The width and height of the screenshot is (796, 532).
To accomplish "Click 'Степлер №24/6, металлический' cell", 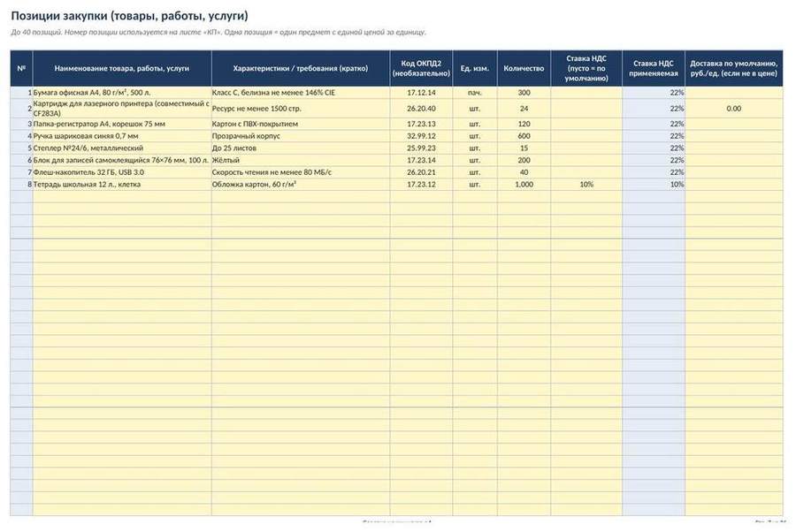I will click(122, 148).
